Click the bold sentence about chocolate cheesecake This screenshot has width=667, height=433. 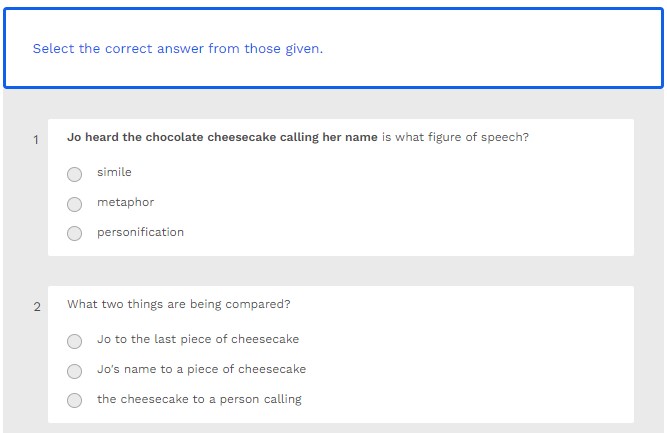[222, 137]
